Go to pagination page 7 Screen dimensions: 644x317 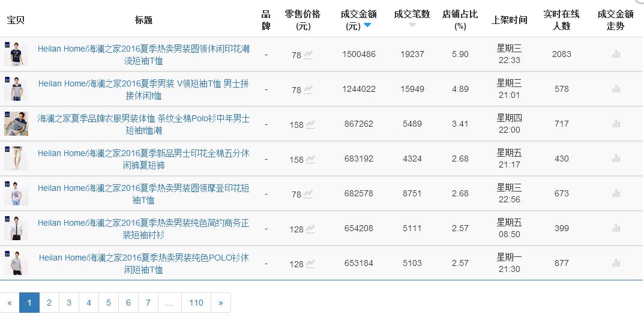pos(148,303)
